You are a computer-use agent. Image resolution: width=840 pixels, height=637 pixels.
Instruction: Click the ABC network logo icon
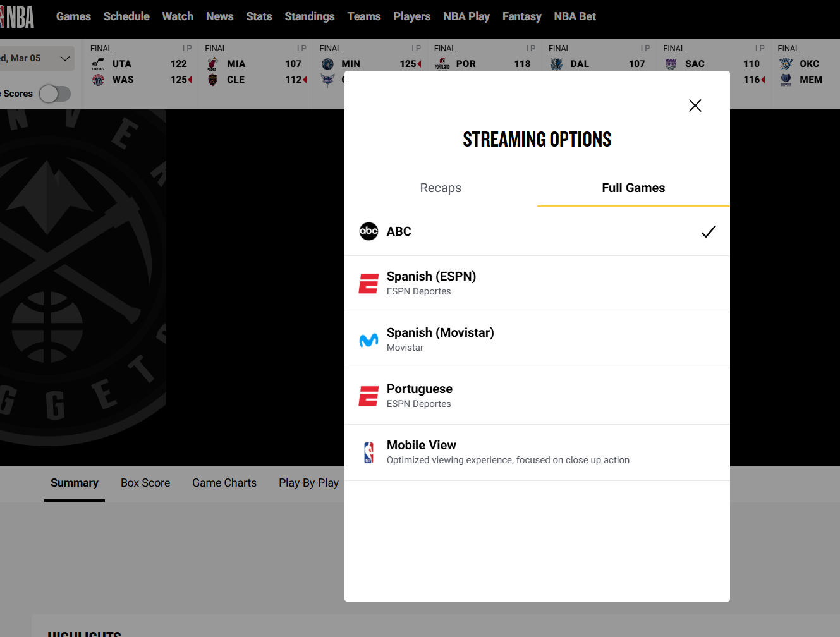(368, 231)
